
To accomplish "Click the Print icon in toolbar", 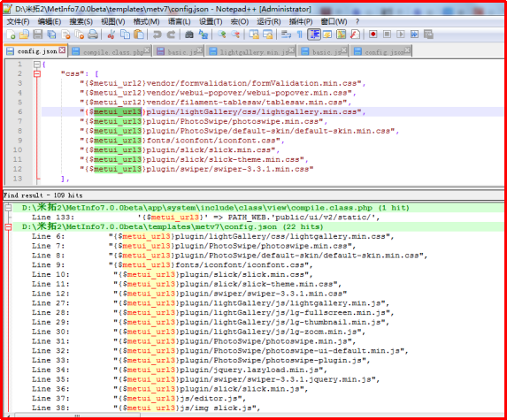I will coord(93,34).
